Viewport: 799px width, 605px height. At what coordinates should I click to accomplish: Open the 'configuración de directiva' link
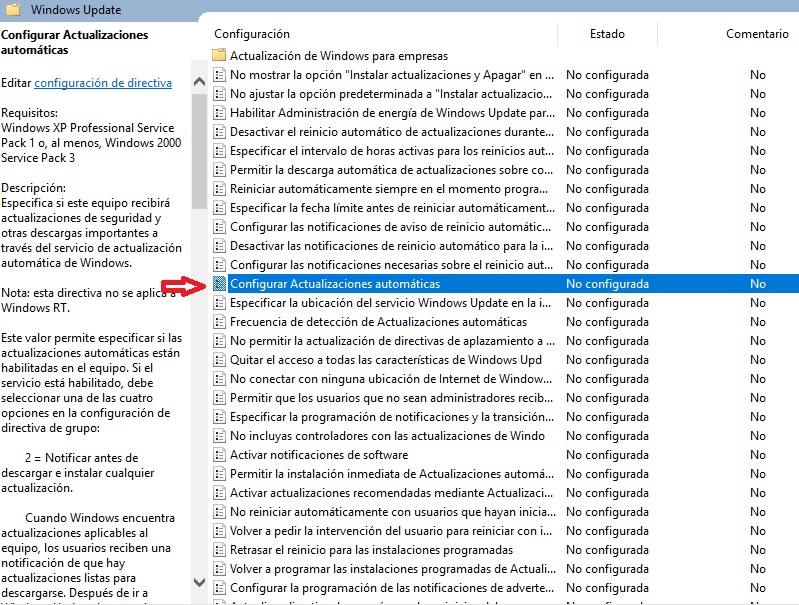(103, 83)
